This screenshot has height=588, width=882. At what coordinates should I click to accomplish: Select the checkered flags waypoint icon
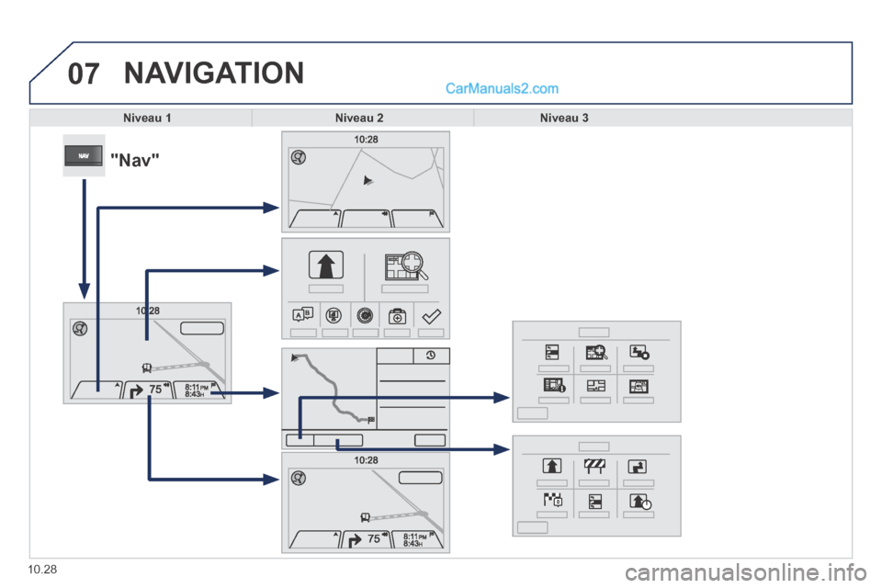click(553, 500)
